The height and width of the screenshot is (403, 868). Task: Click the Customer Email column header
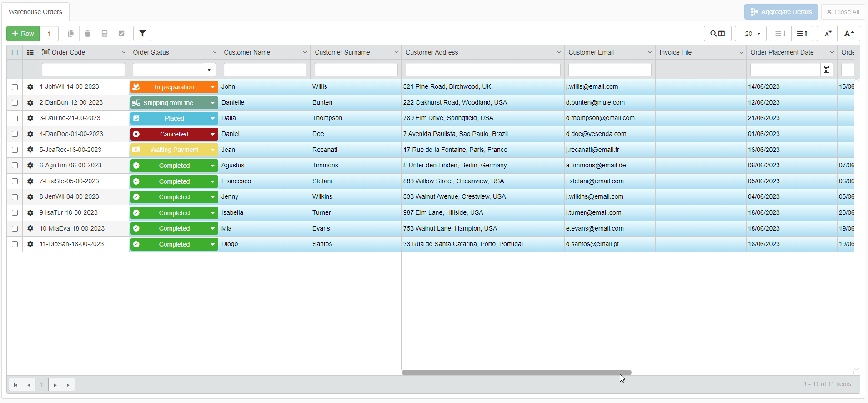tap(591, 53)
